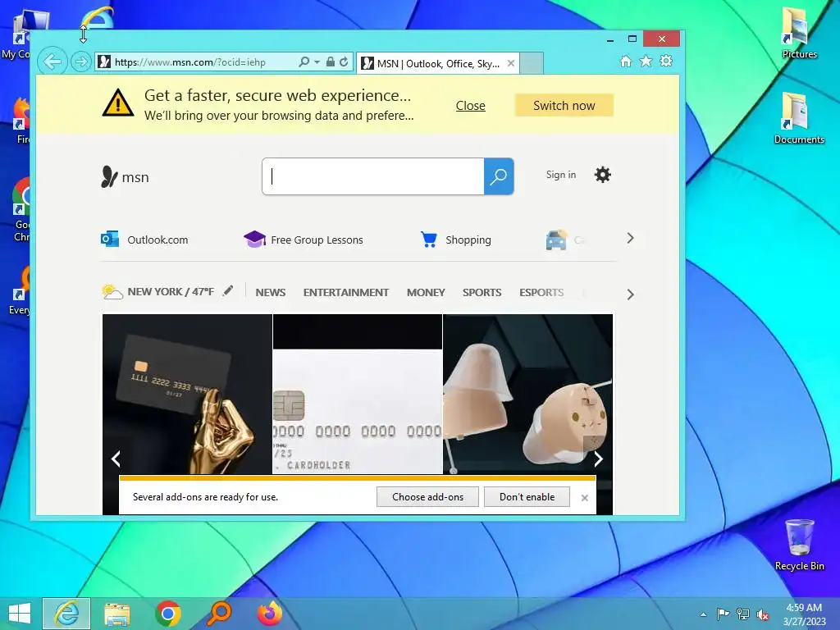Open MSN page settings gear

coord(603,175)
